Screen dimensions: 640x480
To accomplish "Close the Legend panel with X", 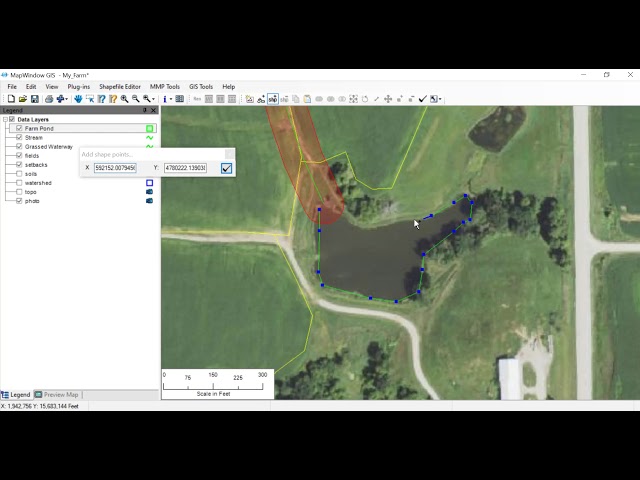I will (x=153, y=110).
